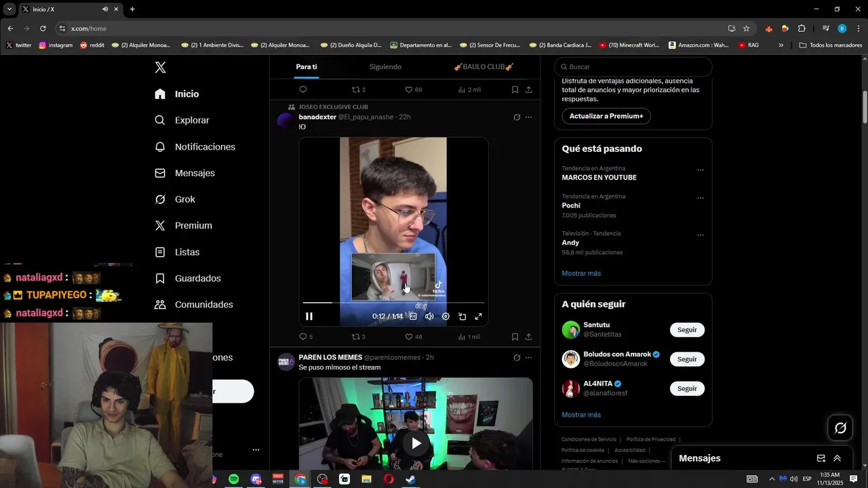The height and width of the screenshot is (488, 868).
Task: Reload the page in Chrome
Action: (x=43, y=28)
